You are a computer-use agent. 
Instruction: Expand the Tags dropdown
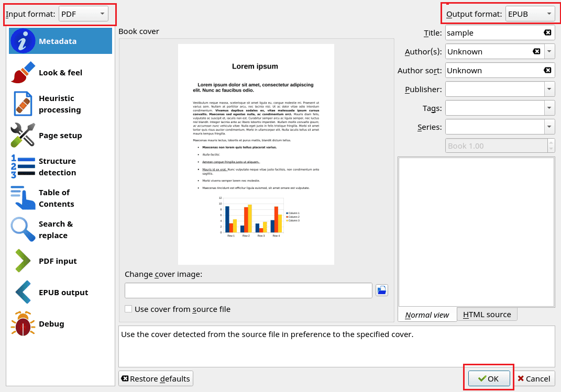pos(549,108)
